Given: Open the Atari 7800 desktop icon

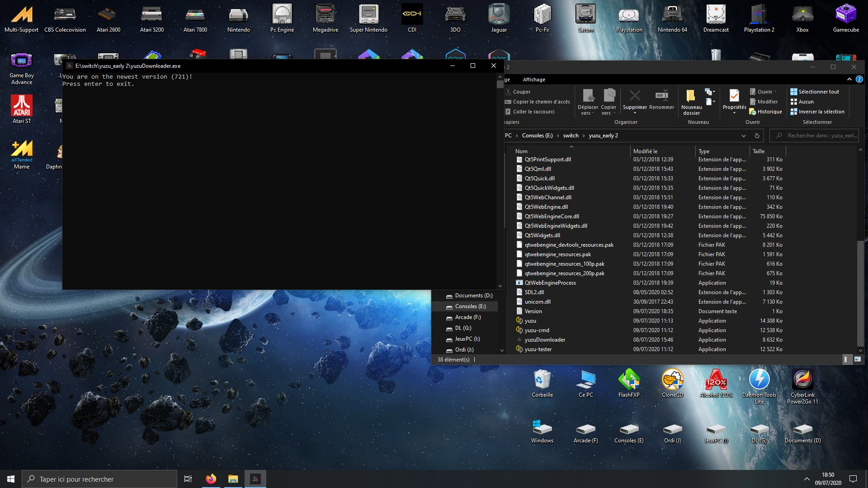Looking at the screenshot, I should pos(195,18).
